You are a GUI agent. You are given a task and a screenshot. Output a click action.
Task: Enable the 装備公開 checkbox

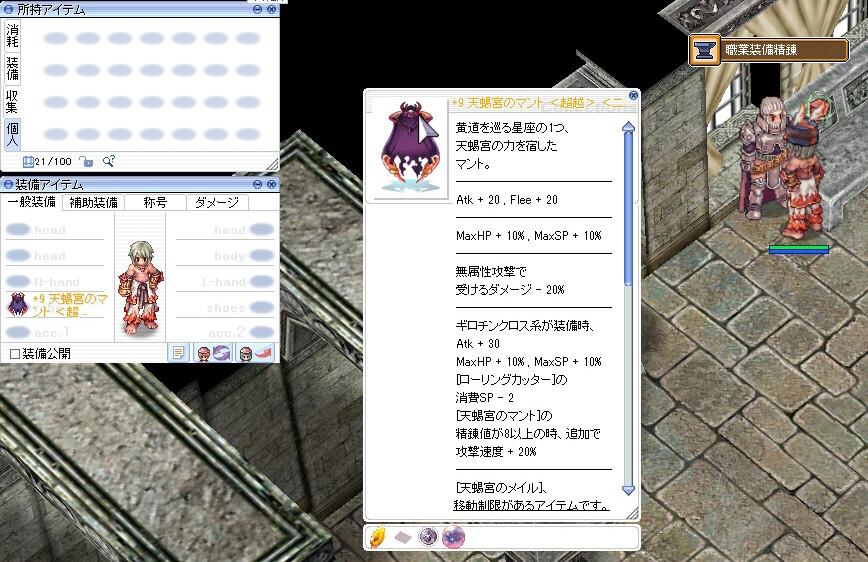coord(14,354)
